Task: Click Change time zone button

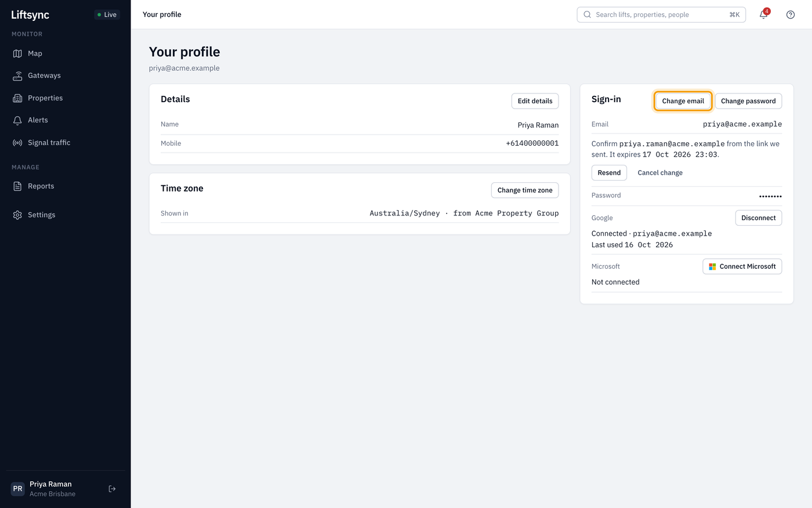Action: [525, 190]
